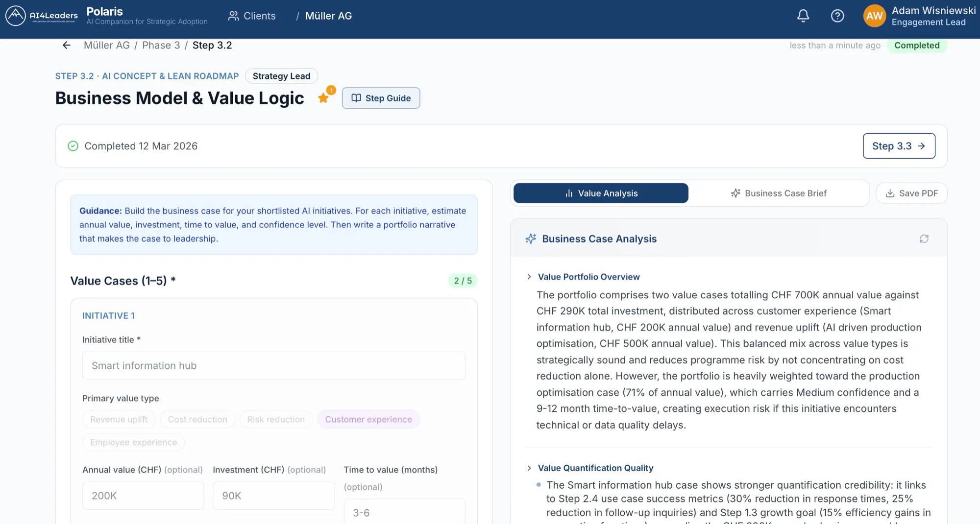Screen dimensions: 980x524
Task: Click the 2 / 5 value cases counter
Action: coord(463,281)
